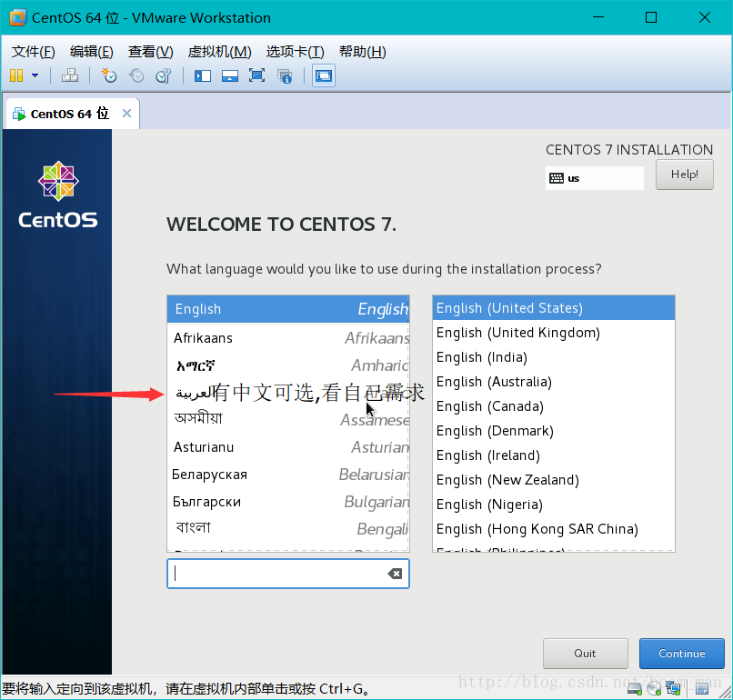
Task: Click the CentOS logo in sidebar
Action: point(58,195)
